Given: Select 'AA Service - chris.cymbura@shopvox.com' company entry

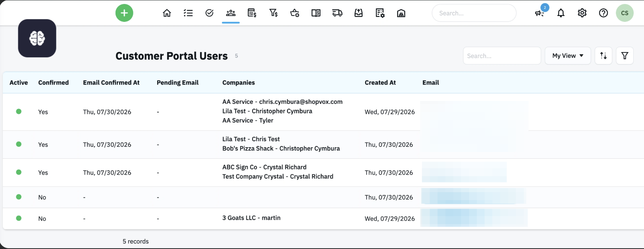Looking at the screenshot, I should click(x=282, y=102).
